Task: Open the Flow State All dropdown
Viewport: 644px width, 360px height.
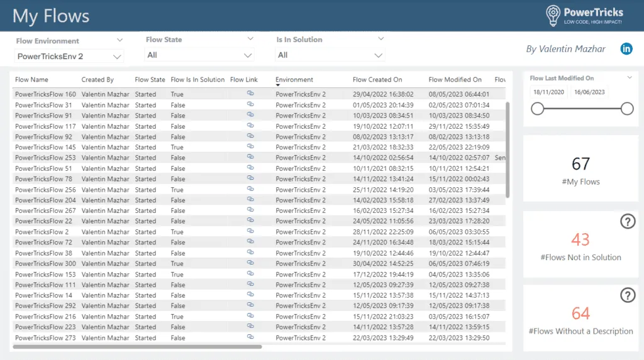Action: click(199, 55)
